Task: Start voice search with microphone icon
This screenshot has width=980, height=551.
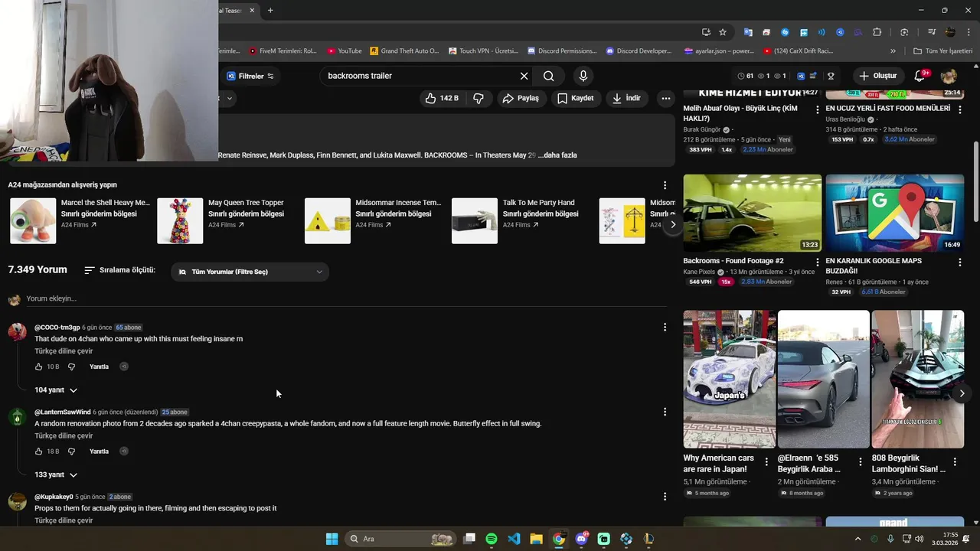Action: tap(583, 76)
